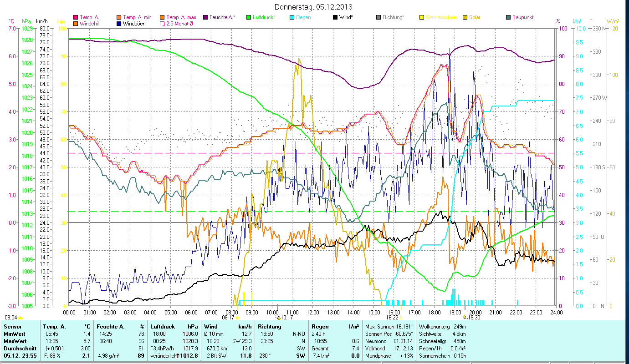Click the Wind column header
The width and height of the screenshot is (629, 364).
pos(211,326)
